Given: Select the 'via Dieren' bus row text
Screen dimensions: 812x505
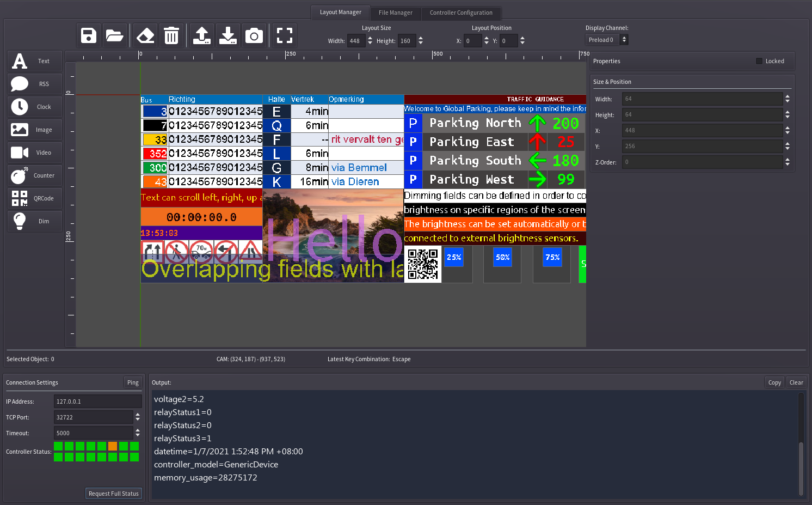Looking at the screenshot, I should pos(355,182).
